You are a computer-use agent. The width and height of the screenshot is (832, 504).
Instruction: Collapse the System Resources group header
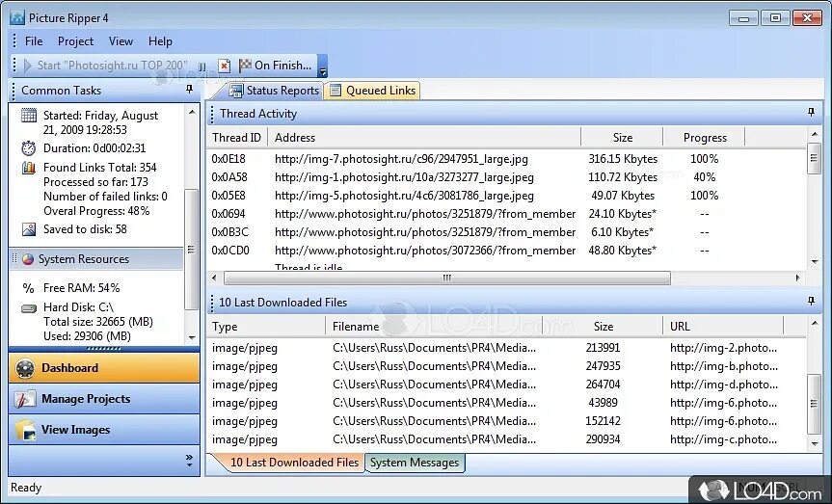click(96, 259)
